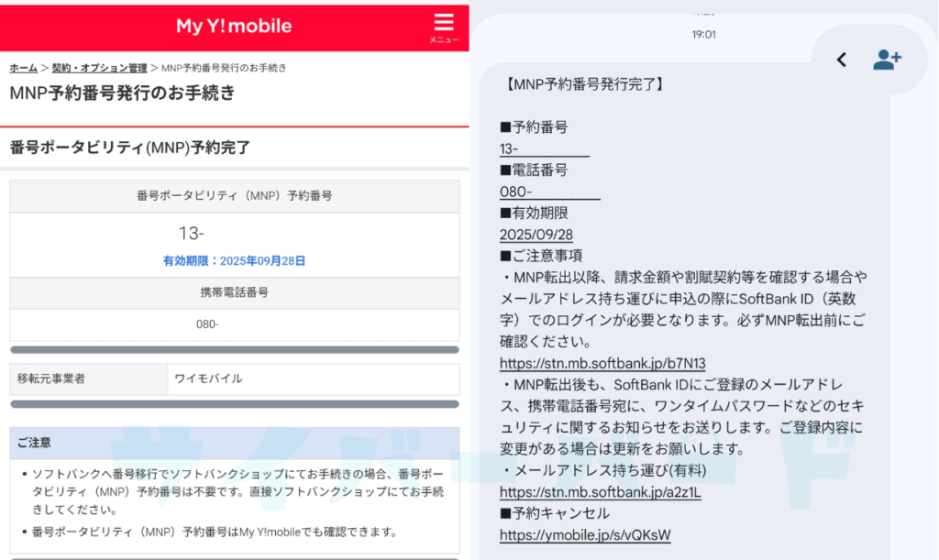This screenshot has height=560, width=939.
Task: Click the ご注意 section header
Action: click(x=234, y=443)
